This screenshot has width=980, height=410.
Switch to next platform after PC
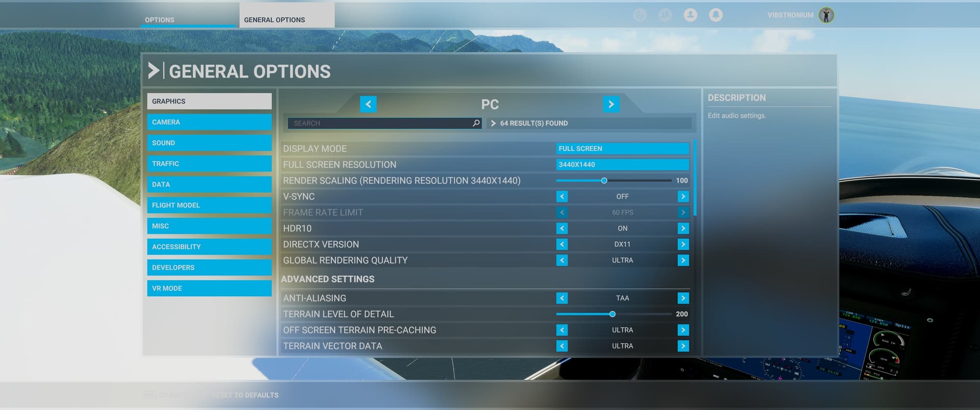[611, 104]
